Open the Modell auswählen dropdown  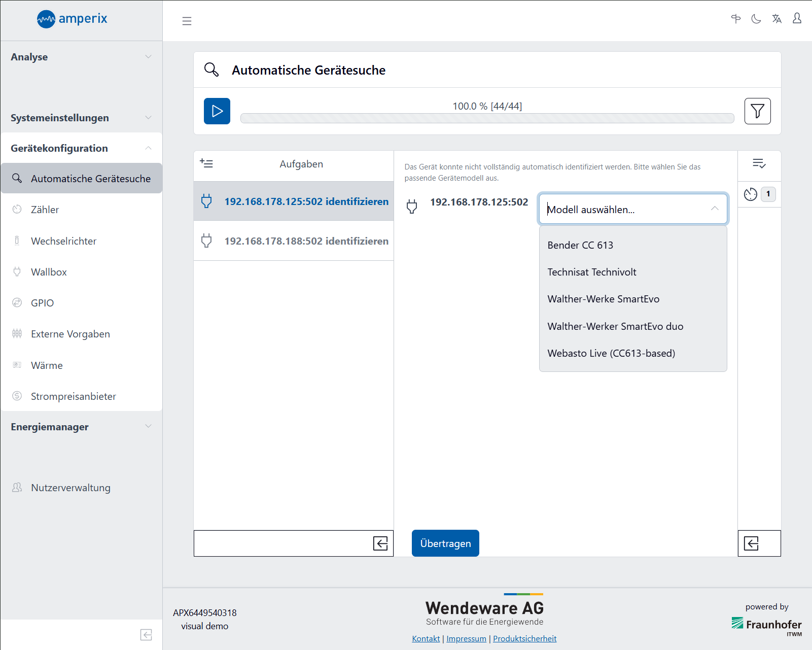[x=632, y=209]
